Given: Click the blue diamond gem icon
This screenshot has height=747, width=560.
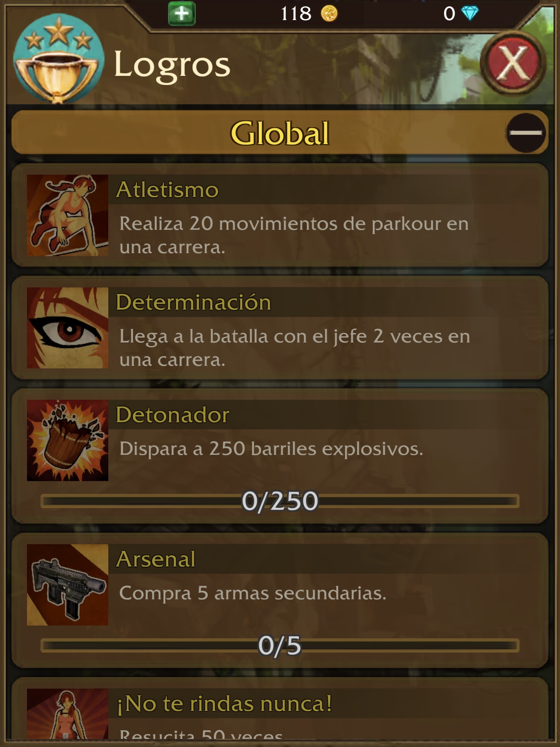Looking at the screenshot, I should pyautogui.click(x=470, y=13).
